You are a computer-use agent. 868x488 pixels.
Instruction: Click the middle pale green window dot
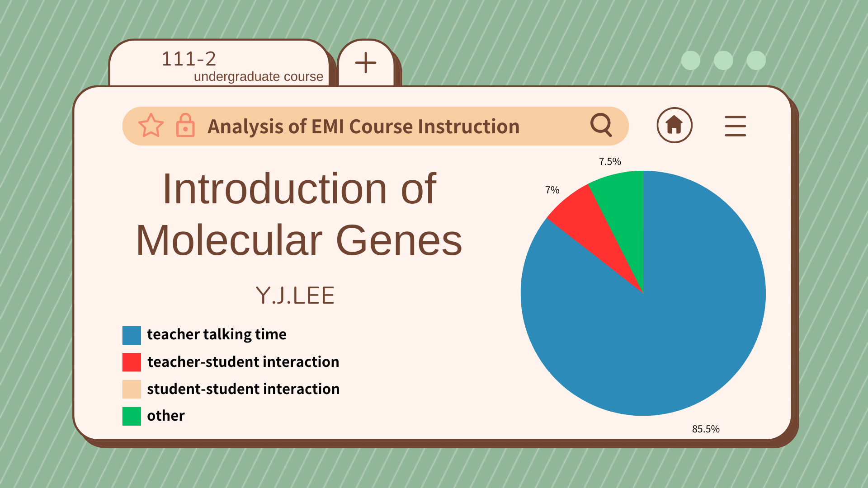723,61
